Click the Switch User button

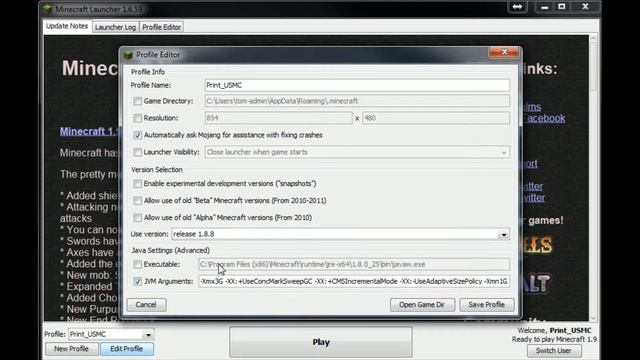(x=553, y=350)
